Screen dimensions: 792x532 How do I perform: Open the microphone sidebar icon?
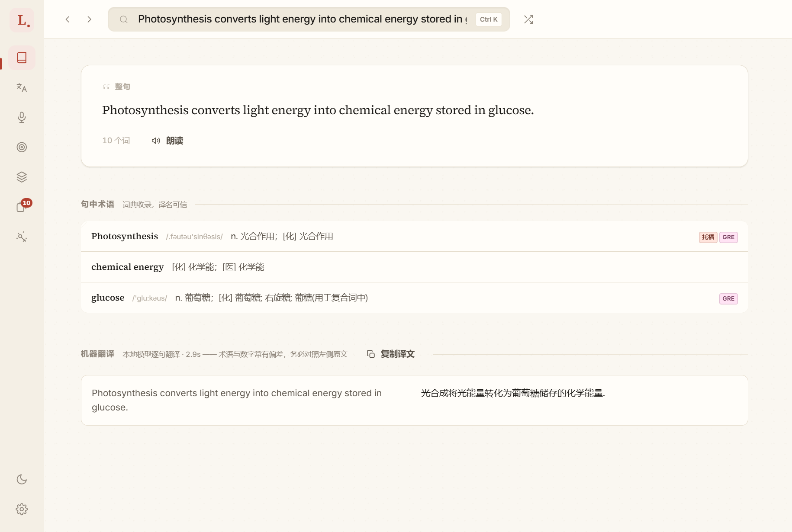click(22, 117)
